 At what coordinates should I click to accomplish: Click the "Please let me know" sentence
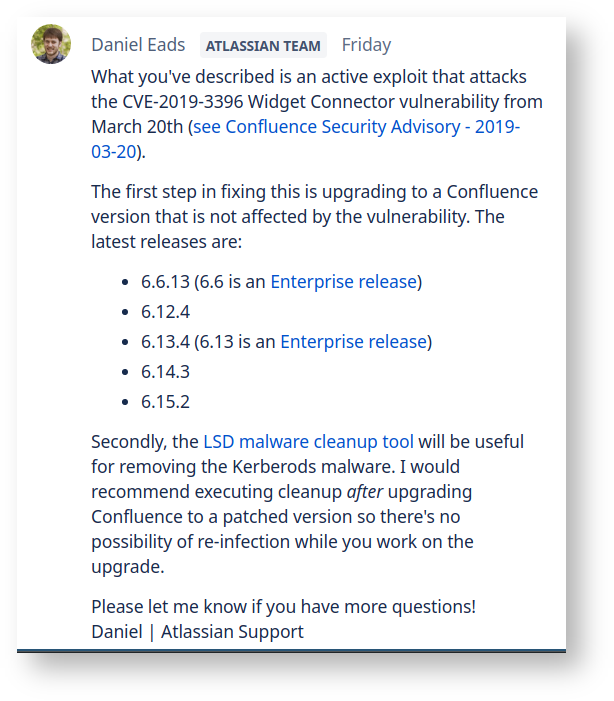tap(283, 607)
